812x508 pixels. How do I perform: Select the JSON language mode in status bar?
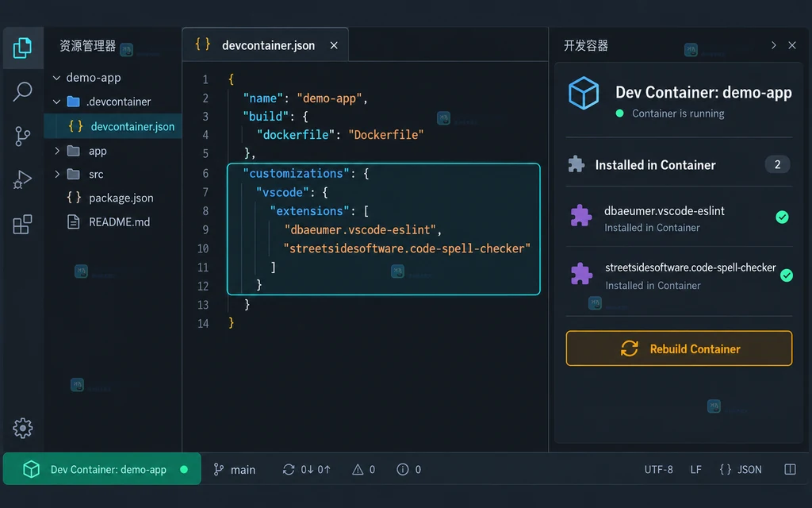[x=741, y=470]
